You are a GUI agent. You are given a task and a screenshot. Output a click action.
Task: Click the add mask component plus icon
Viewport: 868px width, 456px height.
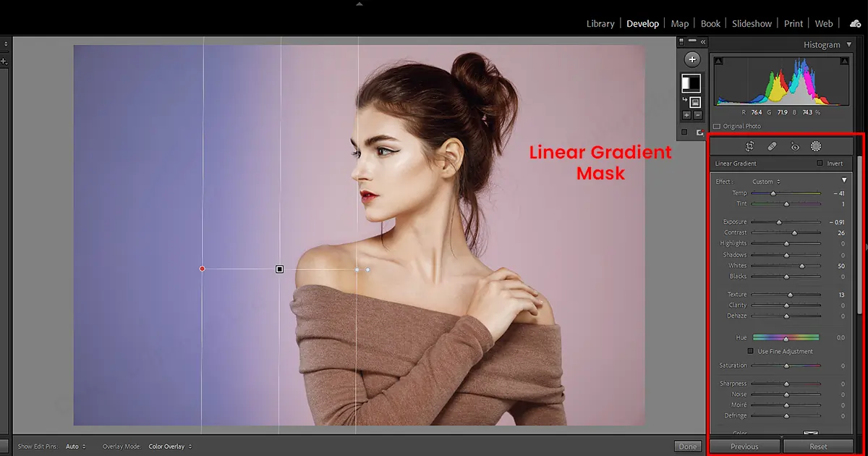tap(685, 114)
